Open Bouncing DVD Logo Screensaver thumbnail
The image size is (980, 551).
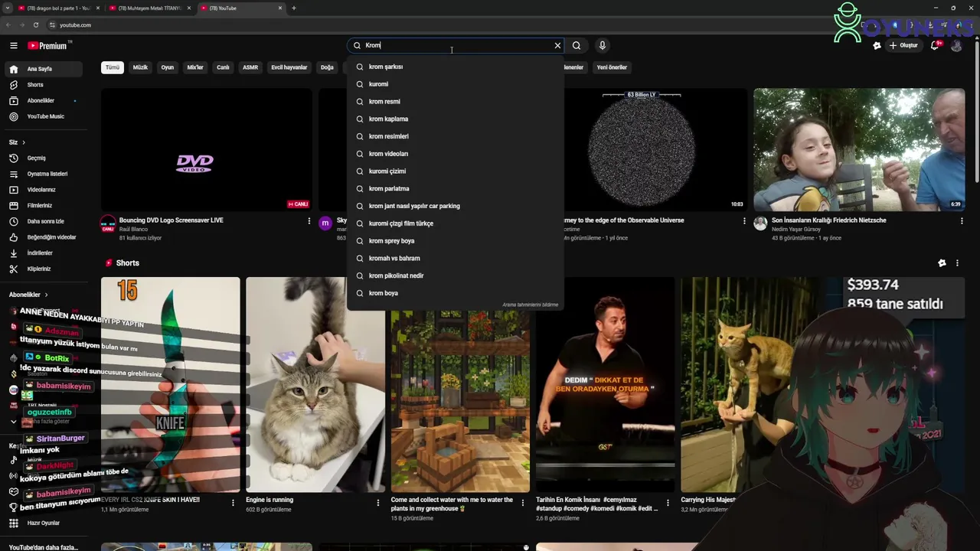tap(206, 149)
